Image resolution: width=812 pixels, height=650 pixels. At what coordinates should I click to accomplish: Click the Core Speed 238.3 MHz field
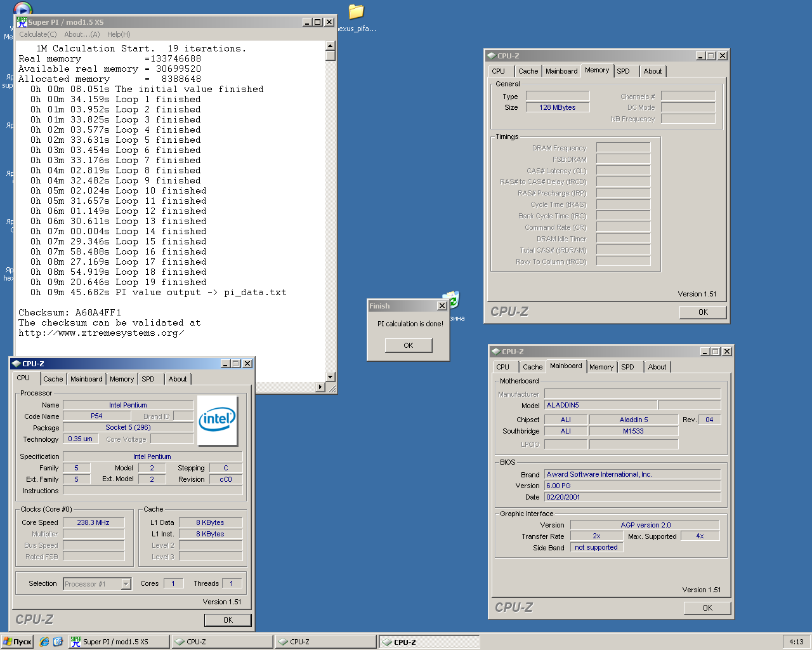coord(93,522)
